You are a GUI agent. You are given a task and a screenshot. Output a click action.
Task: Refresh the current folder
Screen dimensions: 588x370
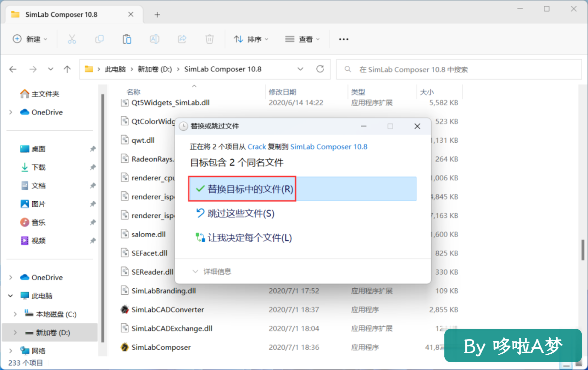coord(320,69)
